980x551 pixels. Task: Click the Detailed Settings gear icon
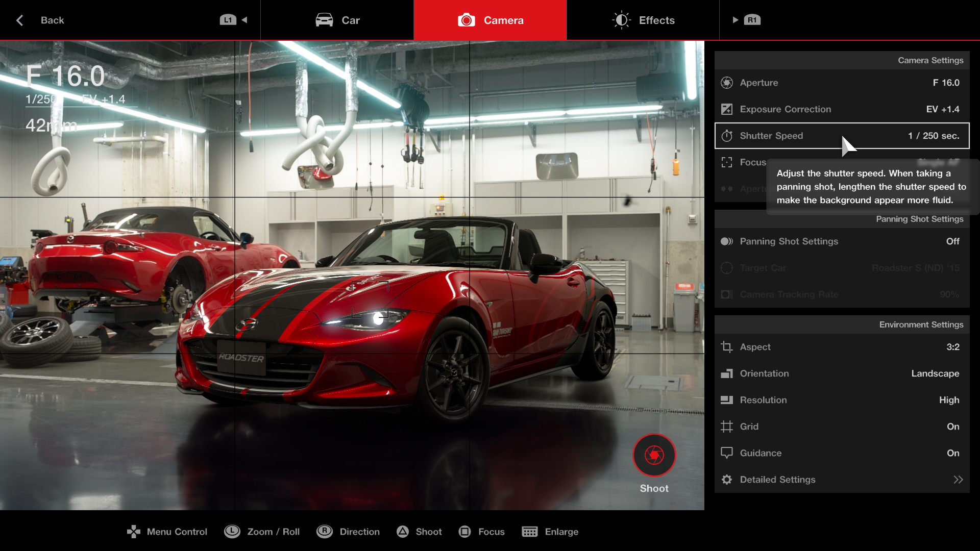point(727,480)
